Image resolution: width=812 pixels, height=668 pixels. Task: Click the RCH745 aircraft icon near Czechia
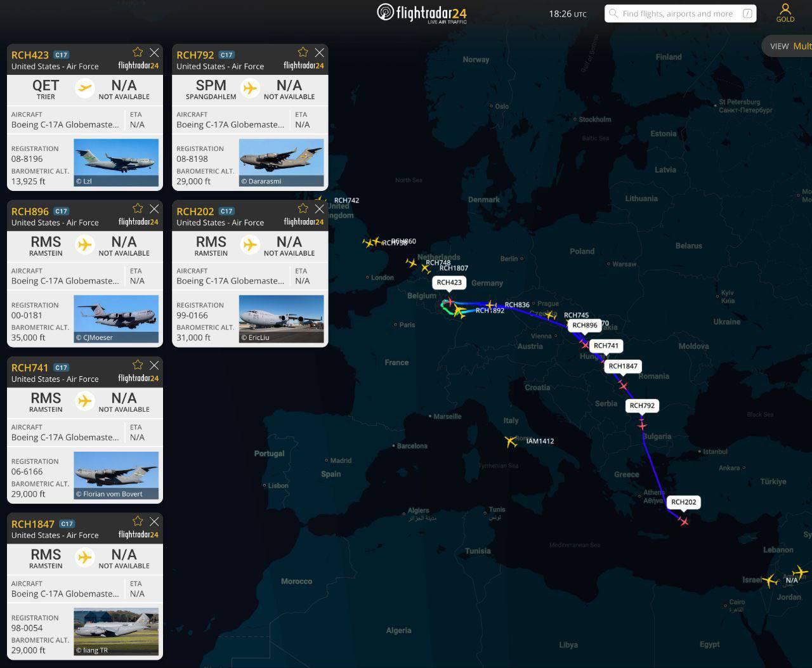pos(551,315)
